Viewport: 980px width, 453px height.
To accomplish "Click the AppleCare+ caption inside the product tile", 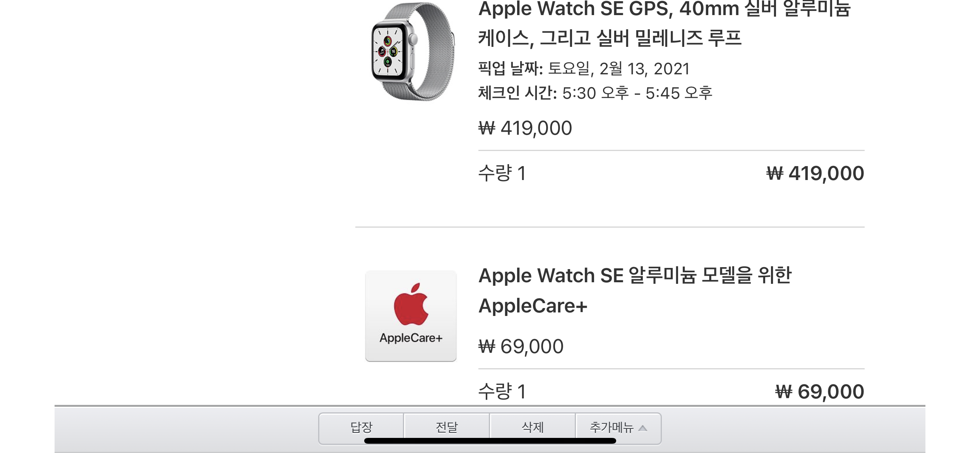I will 411,338.
